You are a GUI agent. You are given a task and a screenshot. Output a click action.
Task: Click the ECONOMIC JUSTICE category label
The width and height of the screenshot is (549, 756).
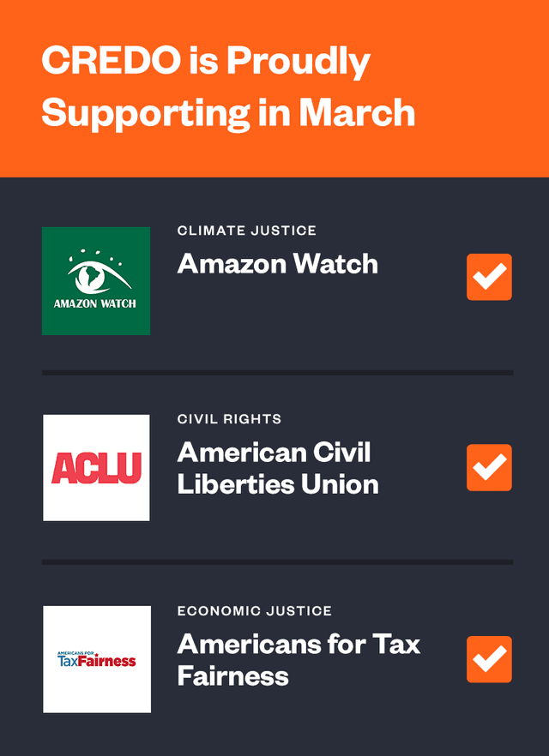click(x=254, y=611)
